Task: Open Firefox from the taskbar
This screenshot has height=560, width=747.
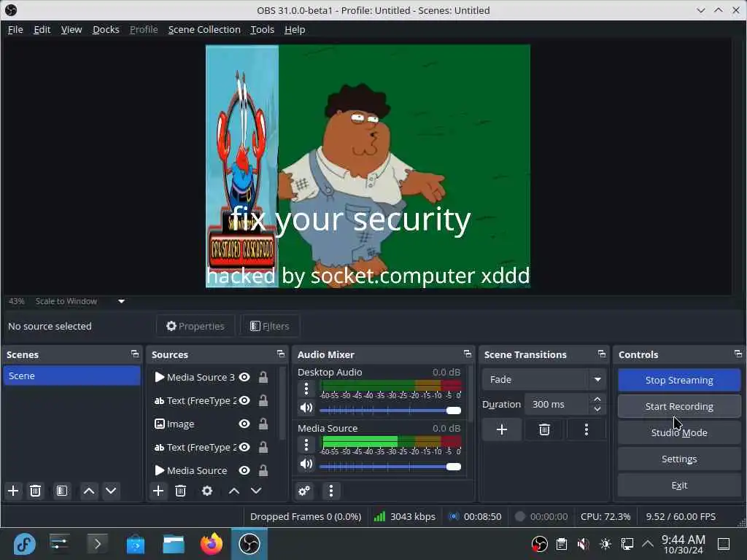Action: pyautogui.click(x=212, y=544)
